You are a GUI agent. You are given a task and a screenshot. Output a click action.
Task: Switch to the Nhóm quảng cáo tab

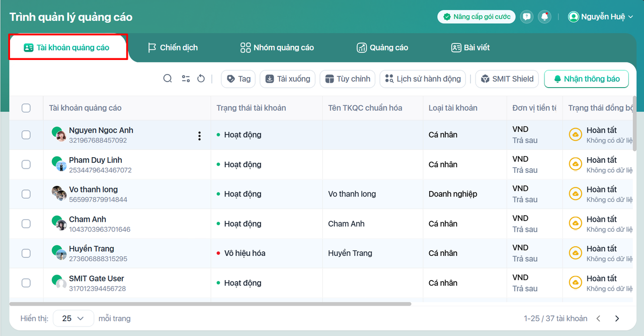pyautogui.click(x=277, y=48)
